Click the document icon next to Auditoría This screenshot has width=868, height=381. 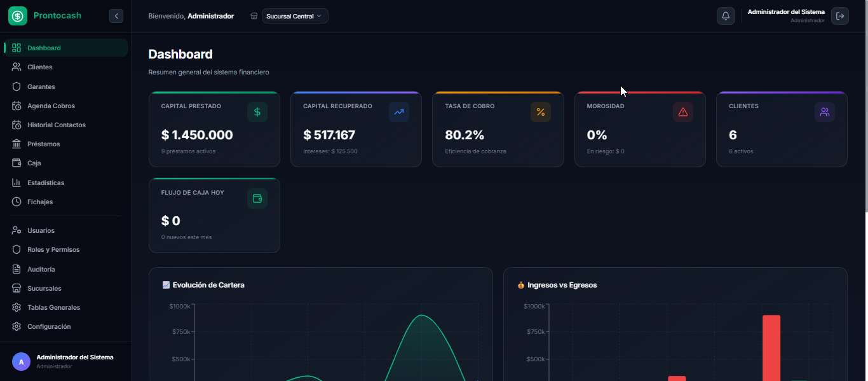tap(17, 269)
